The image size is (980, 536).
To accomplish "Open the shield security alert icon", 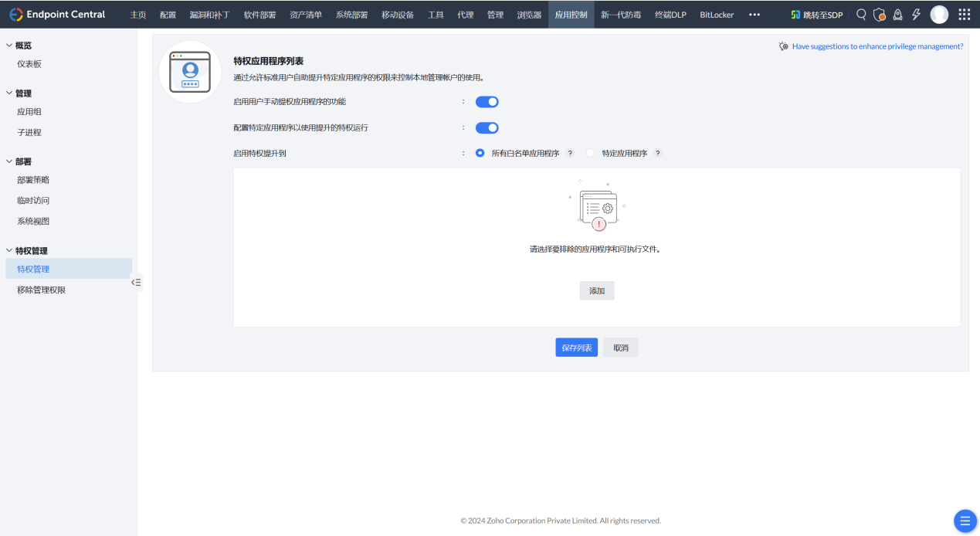I will click(879, 15).
